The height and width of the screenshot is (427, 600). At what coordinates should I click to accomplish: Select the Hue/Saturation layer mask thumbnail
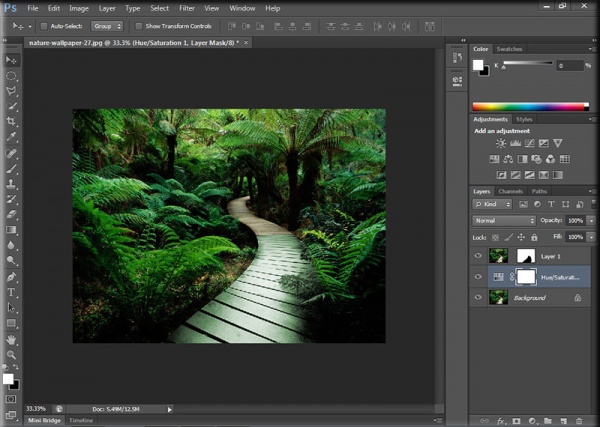click(526, 277)
